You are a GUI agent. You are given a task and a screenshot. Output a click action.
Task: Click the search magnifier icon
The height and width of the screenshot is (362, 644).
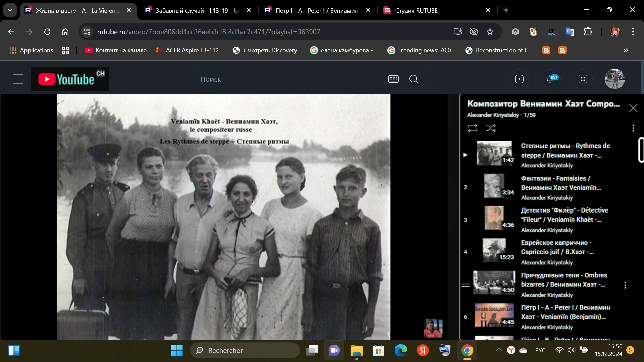tap(414, 79)
